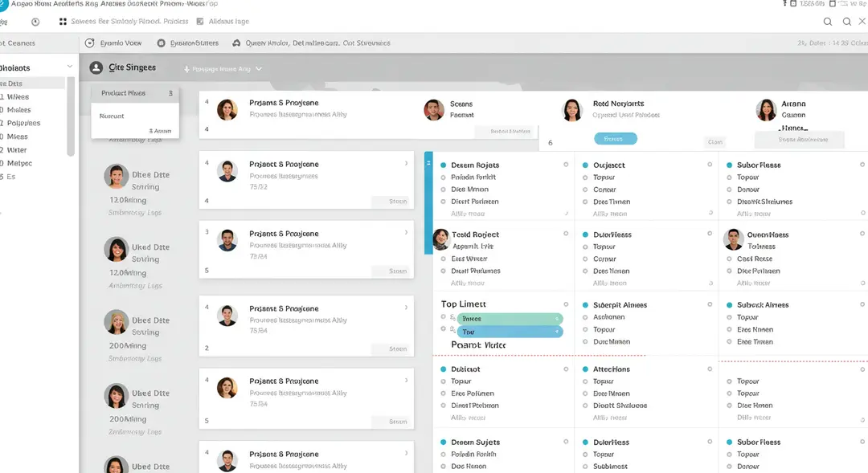868x473 pixels.
Task: Click the blue pill button under "Retd Noryborts"
Action: coord(616,139)
